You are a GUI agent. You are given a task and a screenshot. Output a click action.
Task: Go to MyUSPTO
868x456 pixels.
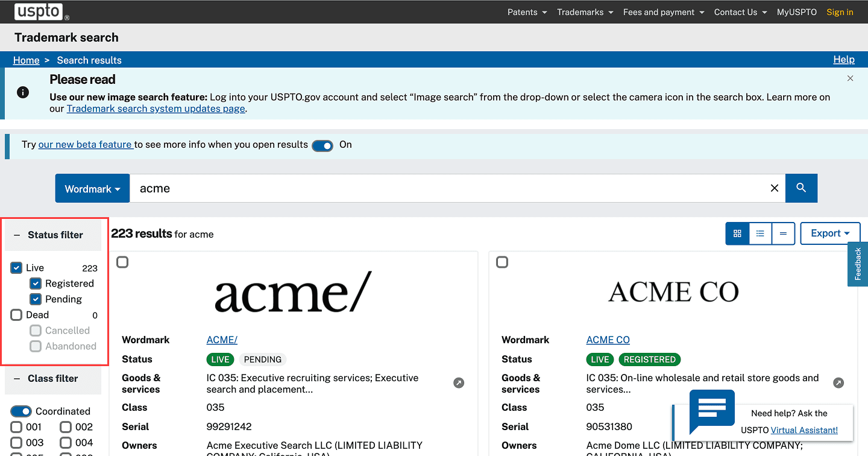[x=797, y=12]
